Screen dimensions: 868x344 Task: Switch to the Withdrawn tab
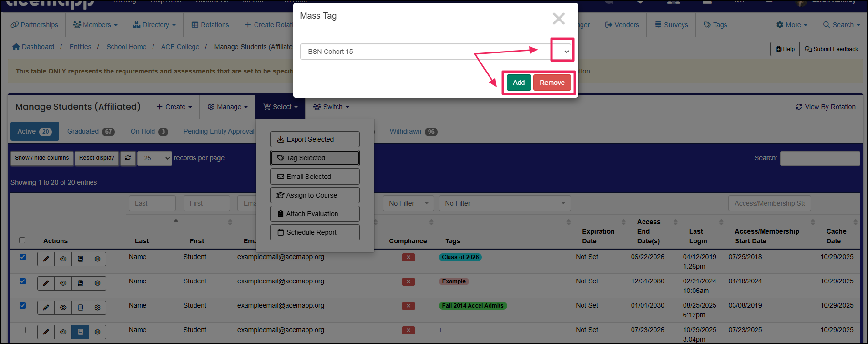(x=413, y=131)
